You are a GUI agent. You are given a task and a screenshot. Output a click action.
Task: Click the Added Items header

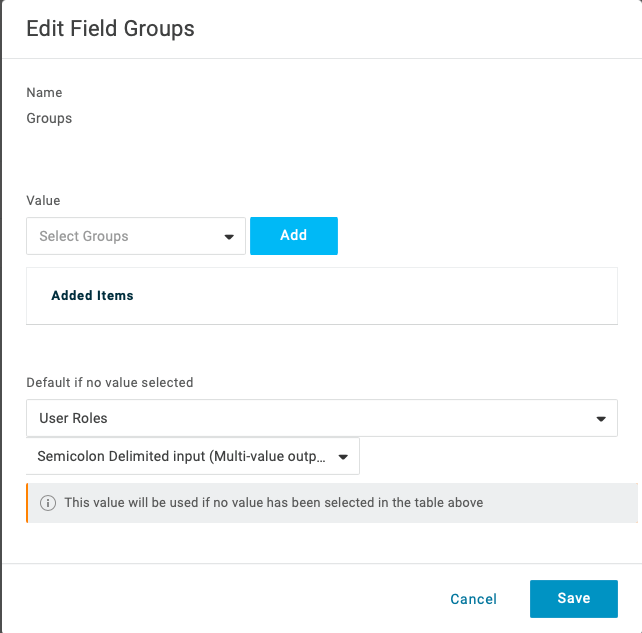pos(92,295)
